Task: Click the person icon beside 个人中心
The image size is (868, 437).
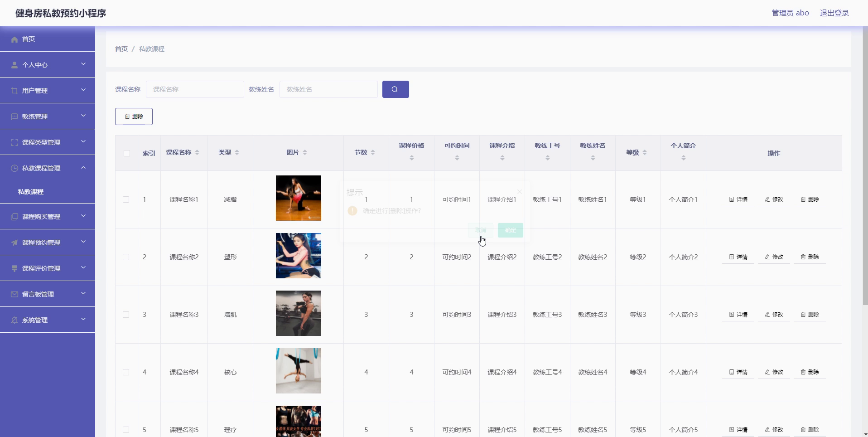Action: pos(14,65)
